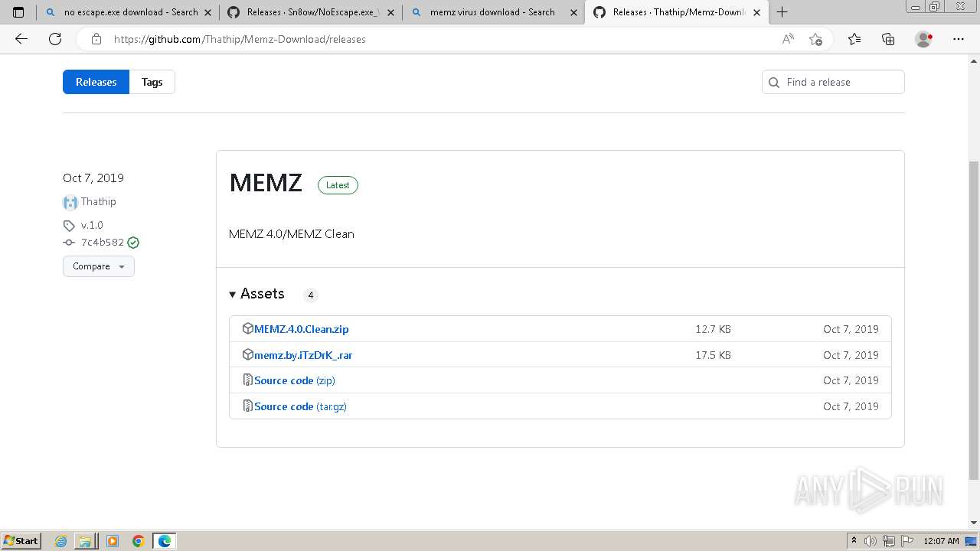The width and height of the screenshot is (980, 551).
Task: Open the MEMZ release title
Action: [x=266, y=183]
